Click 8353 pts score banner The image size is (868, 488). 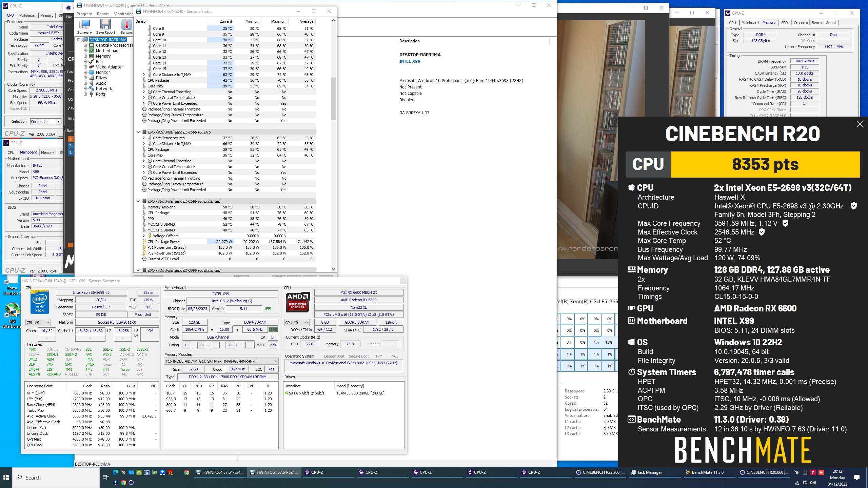click(x=765, y=164)
